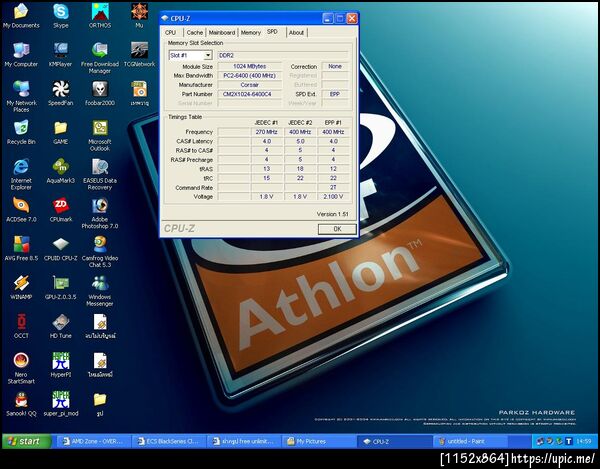This screenshot has height=469, width=600.
Task: Open My Network Places icon
Action: click(21, 96)
